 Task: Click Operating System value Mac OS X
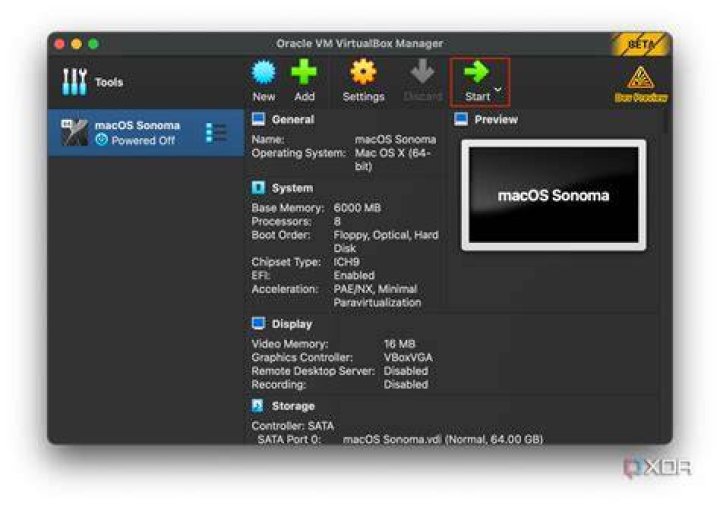pos(393,159)
